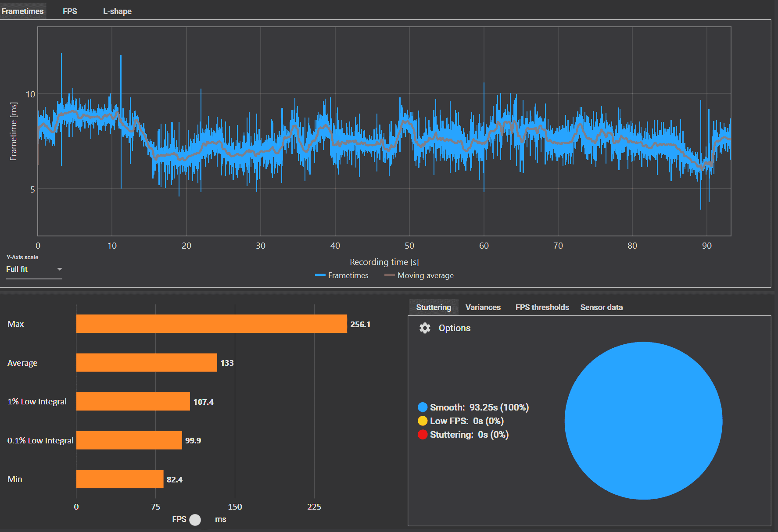This screenshot has width=778, height=532.
Task: Click the 'Smooth: 93.25s (100%)' text
Action: [x=479, y=407]
